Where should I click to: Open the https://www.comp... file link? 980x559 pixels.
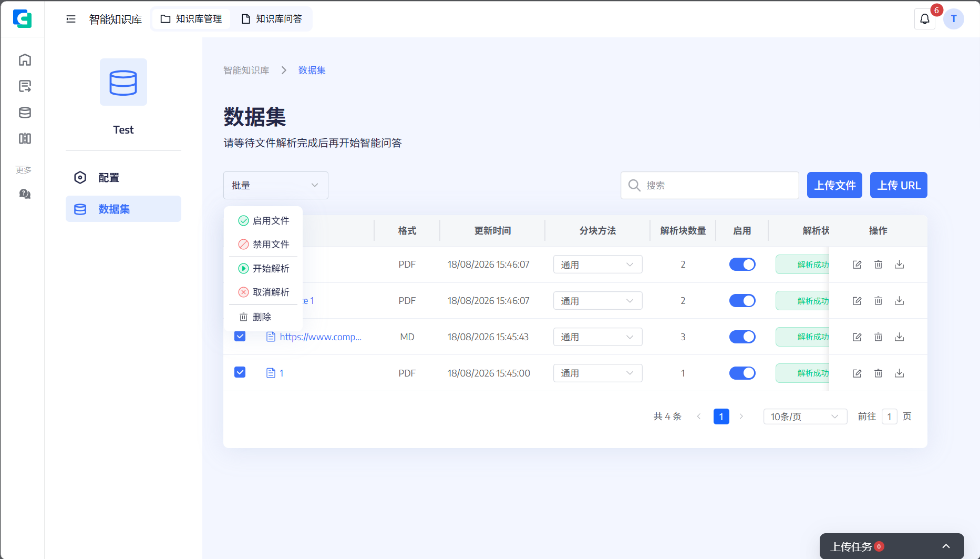pyautogui.click(x=321, y=337)
